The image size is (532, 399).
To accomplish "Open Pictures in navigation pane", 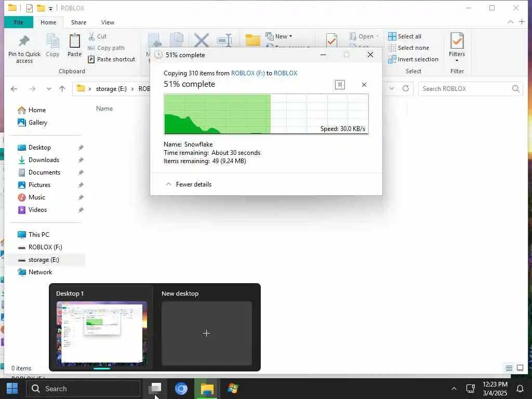I will [x=34, y=185].
